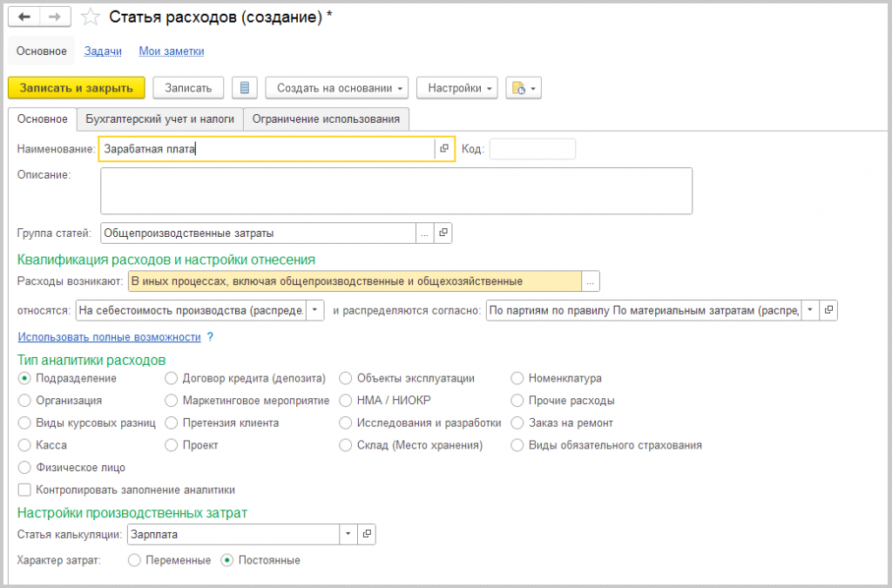Click the open icon in Наименование field
This screenshot has height=588, width=892.
click(444, 149)
